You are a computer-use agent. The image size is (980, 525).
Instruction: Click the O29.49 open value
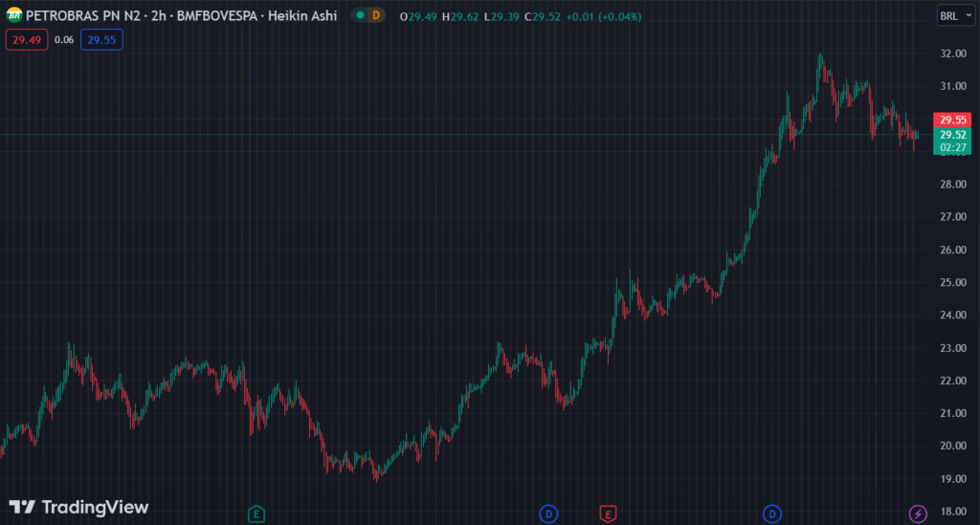click(x=418, y=16)
